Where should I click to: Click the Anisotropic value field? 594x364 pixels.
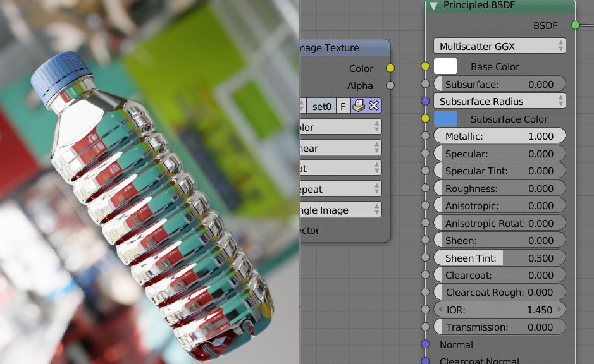click(x=499, y=205)
